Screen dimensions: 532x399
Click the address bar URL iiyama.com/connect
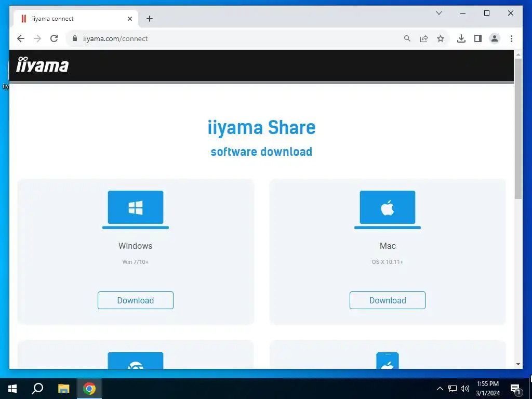click(115, 38)
